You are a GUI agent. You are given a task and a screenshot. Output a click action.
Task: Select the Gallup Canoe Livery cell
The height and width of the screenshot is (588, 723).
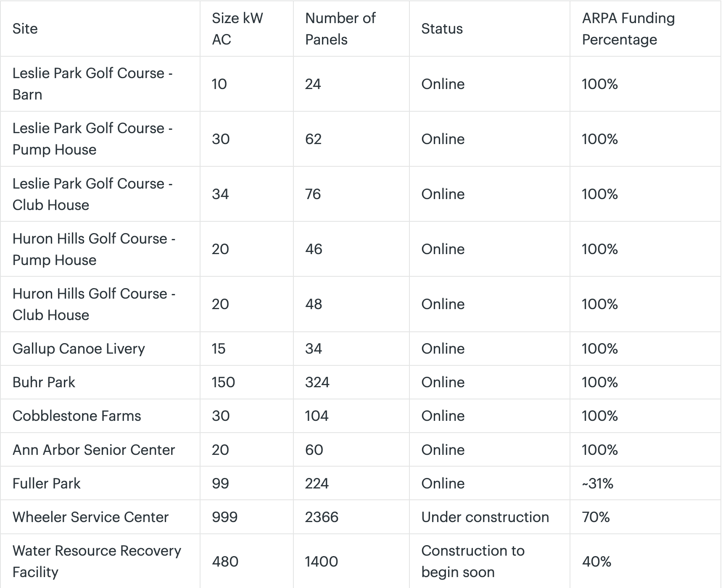[x=100, y=349]
